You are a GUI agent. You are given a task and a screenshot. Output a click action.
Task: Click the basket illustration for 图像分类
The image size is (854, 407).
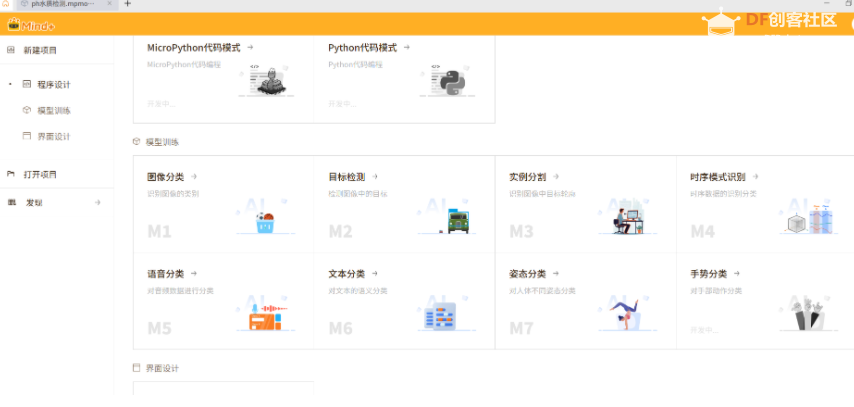[265, 221]
